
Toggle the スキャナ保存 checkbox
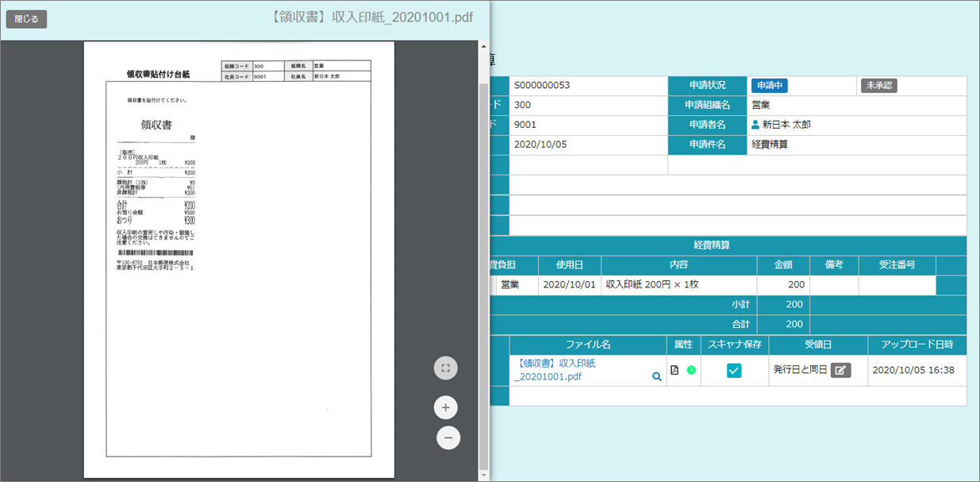tap(734, 370)
